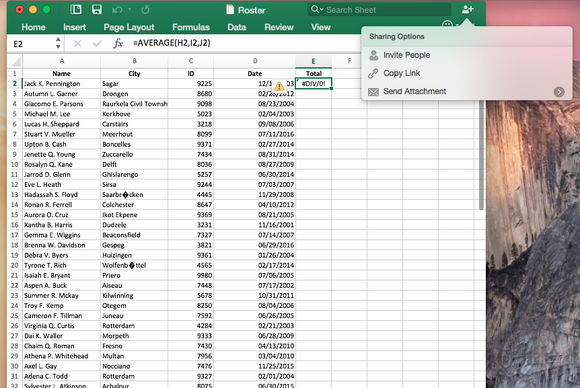Open the View ribbon tab

[321, 27]
